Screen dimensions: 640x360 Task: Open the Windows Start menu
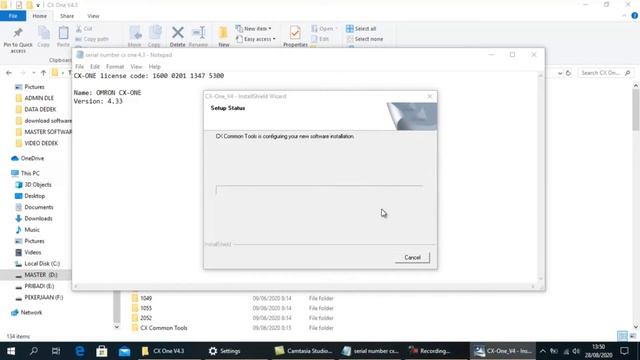tap(11, 351)
